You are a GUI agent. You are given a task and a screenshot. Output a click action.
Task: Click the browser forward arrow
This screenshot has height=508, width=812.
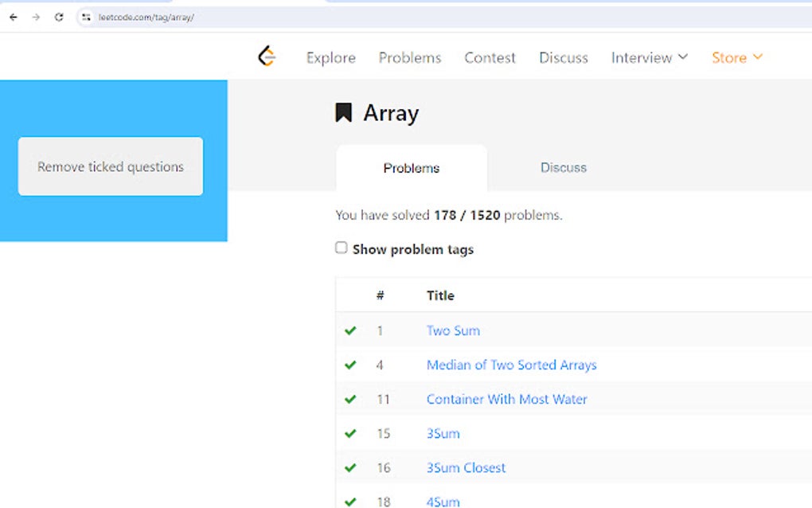(36, 17)
